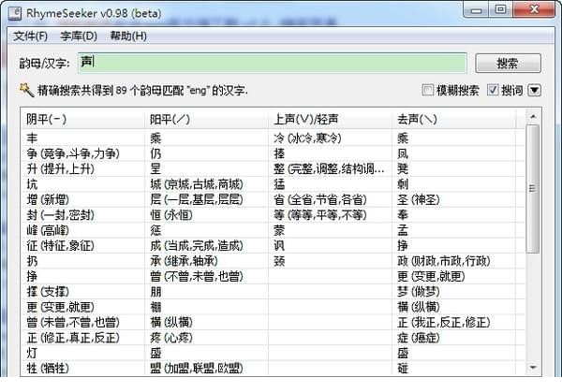Select 峰 (高峰) entry
The width and height of the screenshot is (562, 392).
[x=48, y=230]
